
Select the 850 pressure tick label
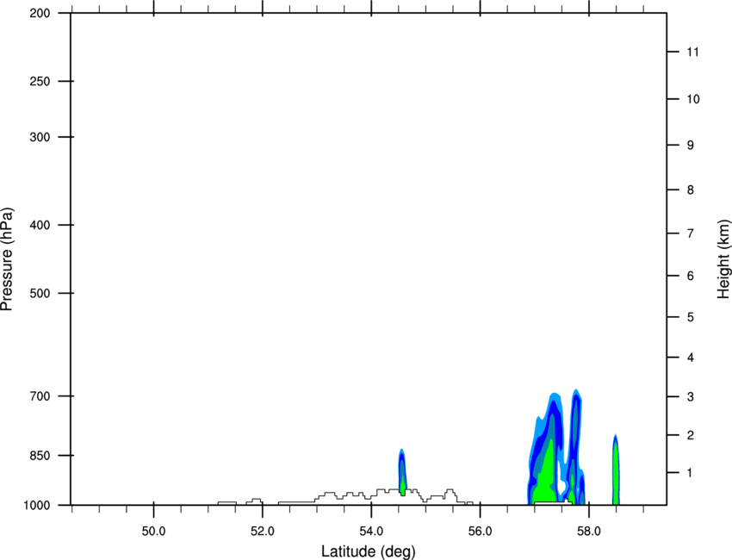click(x=40, y=456)
